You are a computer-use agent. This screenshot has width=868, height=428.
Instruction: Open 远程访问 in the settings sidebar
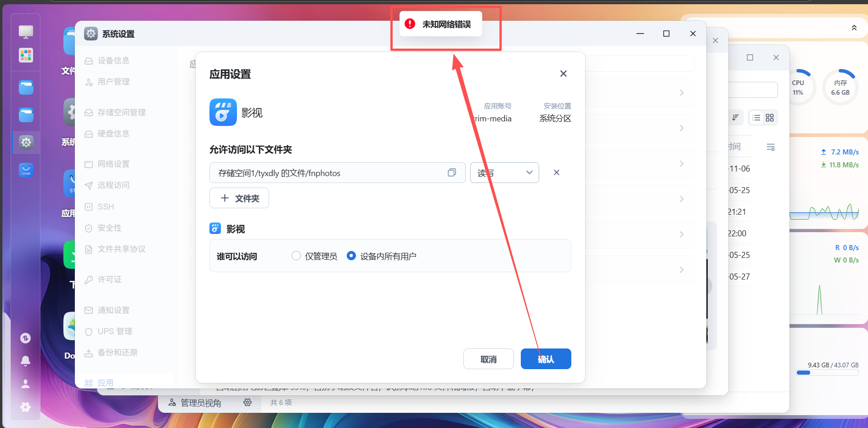113,185
